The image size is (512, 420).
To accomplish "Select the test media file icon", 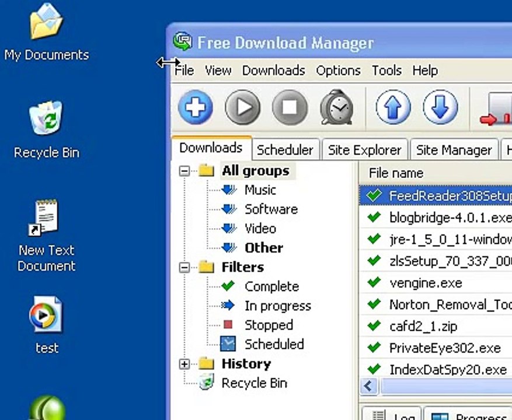I will (x=46, y=314).
